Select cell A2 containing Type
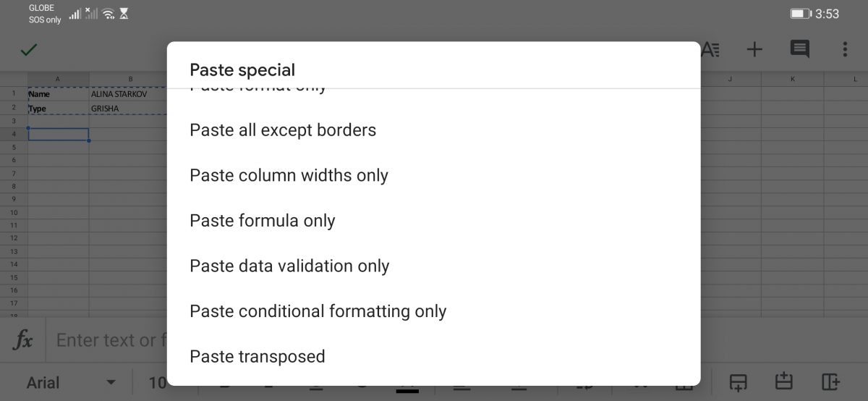Screen dimensions: 868x401 click(58, 109)
